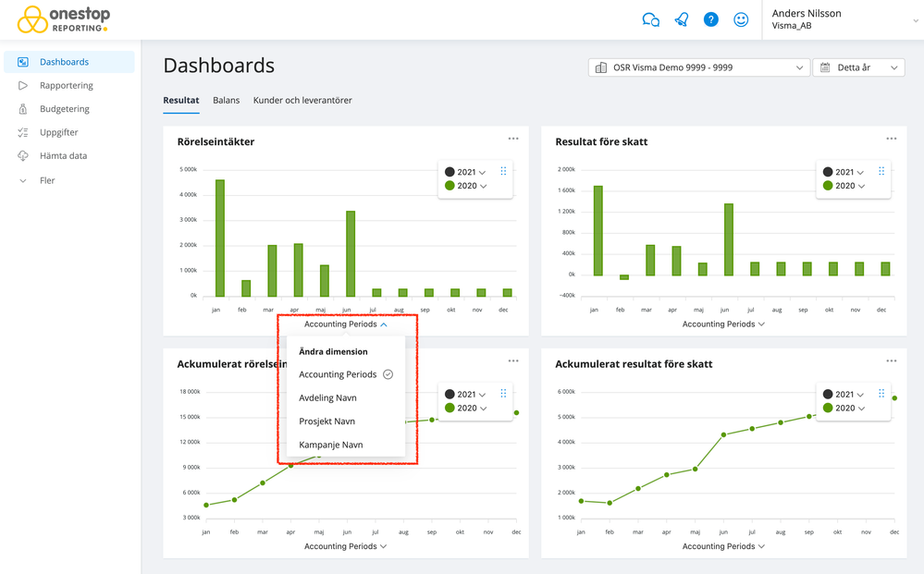
Task: Click Rörelseintäkter legend drag handle
Action: click(x=503, y=171)
